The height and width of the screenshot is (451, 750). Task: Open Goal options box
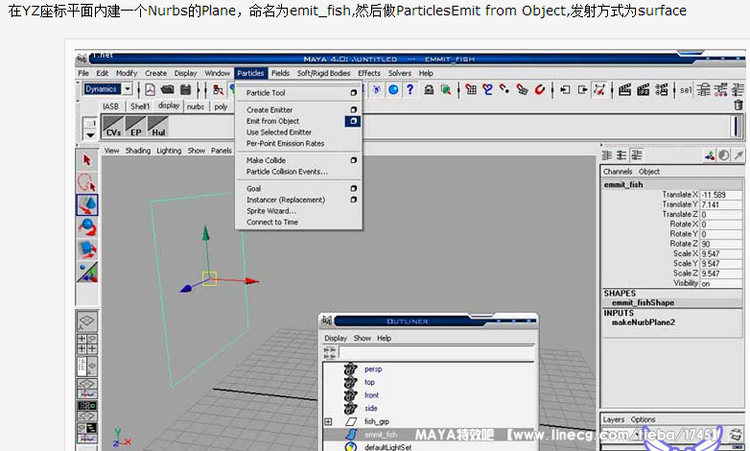tap(353, 188)
